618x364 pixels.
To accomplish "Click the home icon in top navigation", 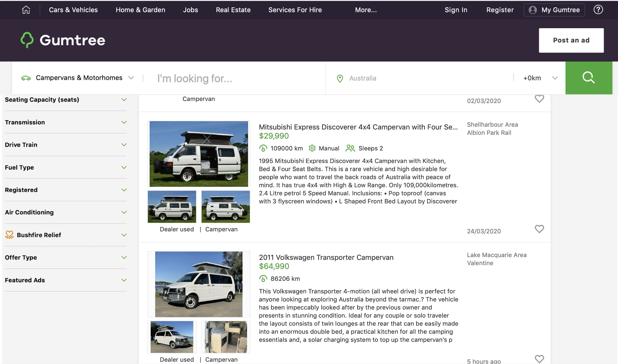I will tap(26, 10).
